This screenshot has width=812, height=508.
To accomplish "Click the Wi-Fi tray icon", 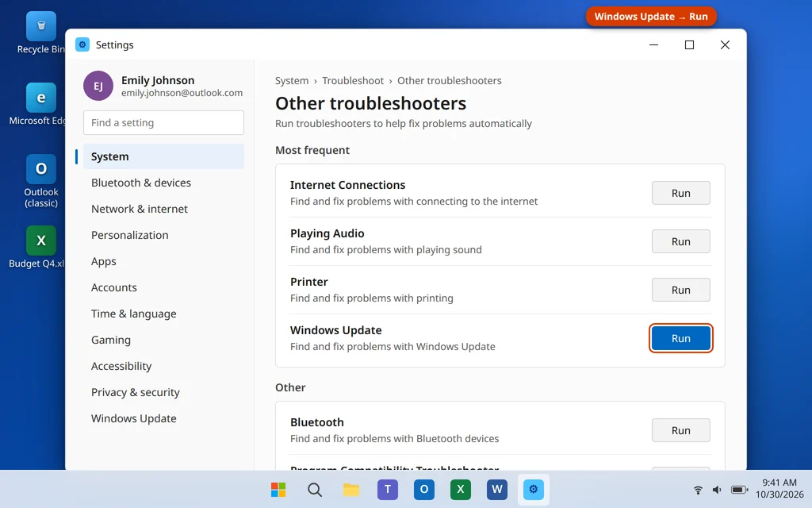I will point(698,490).
